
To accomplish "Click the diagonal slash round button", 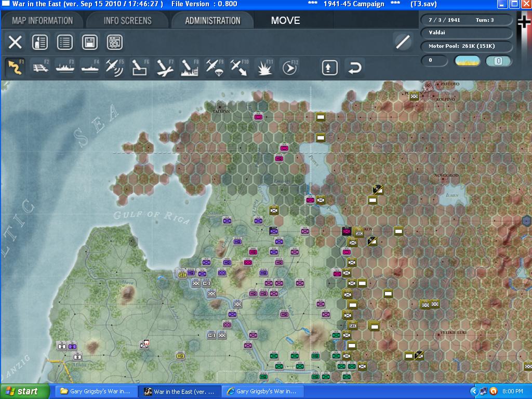I will 403,43.
